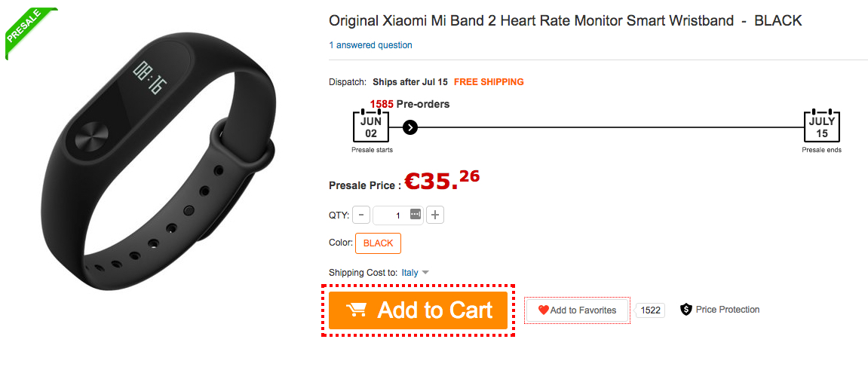Viewport: 868px width, 379px height.
Task: Click the heart icon on Add to Favorites
Action: point(543,310)
